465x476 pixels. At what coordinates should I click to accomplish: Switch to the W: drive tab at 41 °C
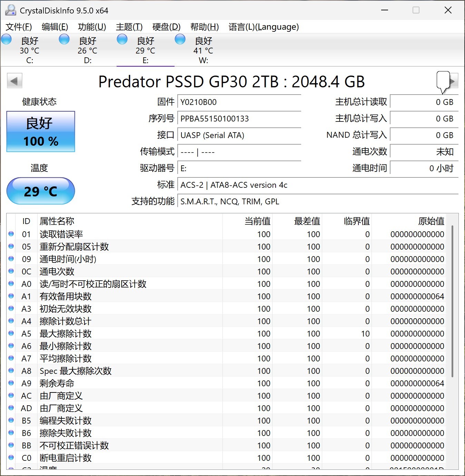204,50
